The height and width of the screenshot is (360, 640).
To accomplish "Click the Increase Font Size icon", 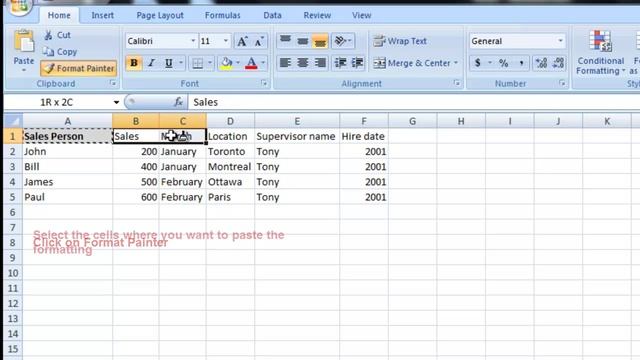I will tap(242, 41).
